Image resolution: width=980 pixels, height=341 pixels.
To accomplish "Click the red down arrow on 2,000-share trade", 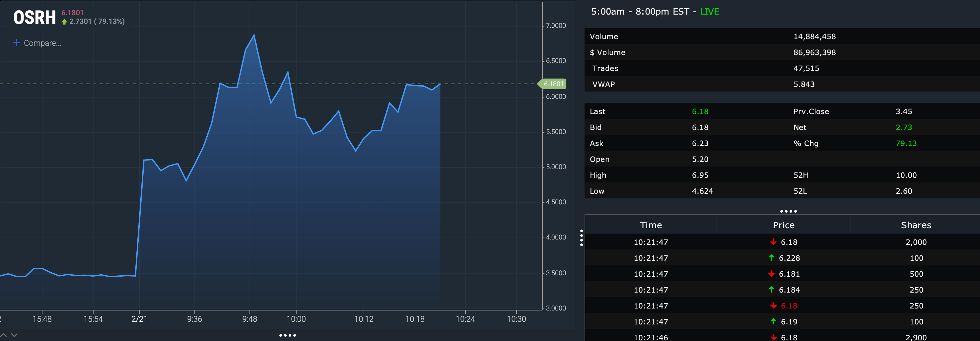I will pos(773,242).
